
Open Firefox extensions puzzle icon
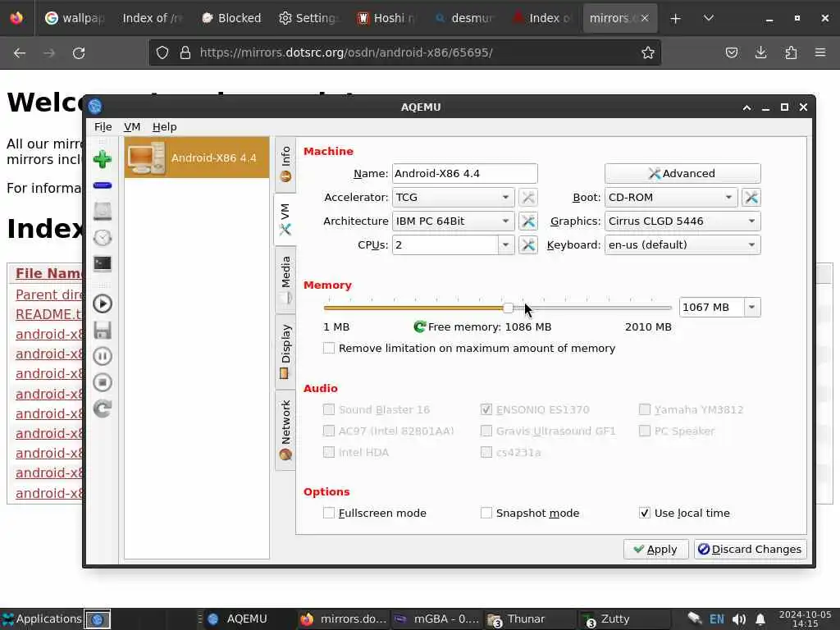[x=791, y=52]
